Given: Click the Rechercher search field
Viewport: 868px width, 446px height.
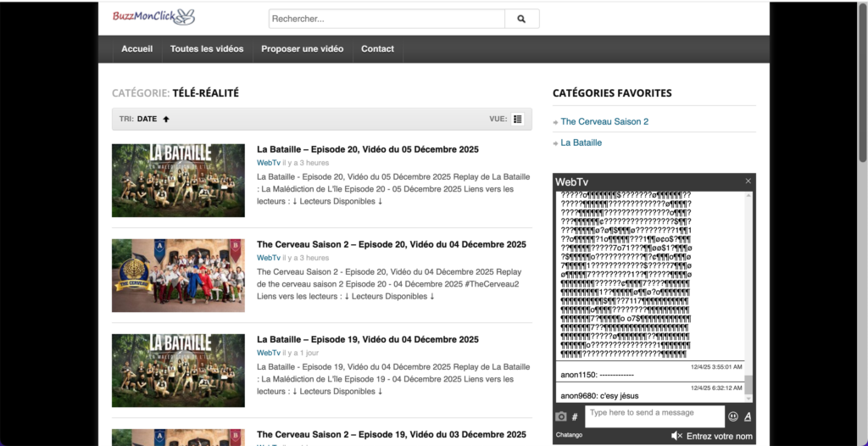Looking at the screenshot, I should [x=387, y=19].
